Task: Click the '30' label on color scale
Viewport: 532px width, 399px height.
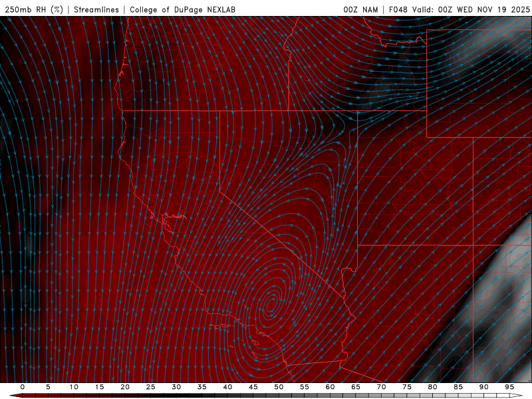Action: [x=176, y=387]
